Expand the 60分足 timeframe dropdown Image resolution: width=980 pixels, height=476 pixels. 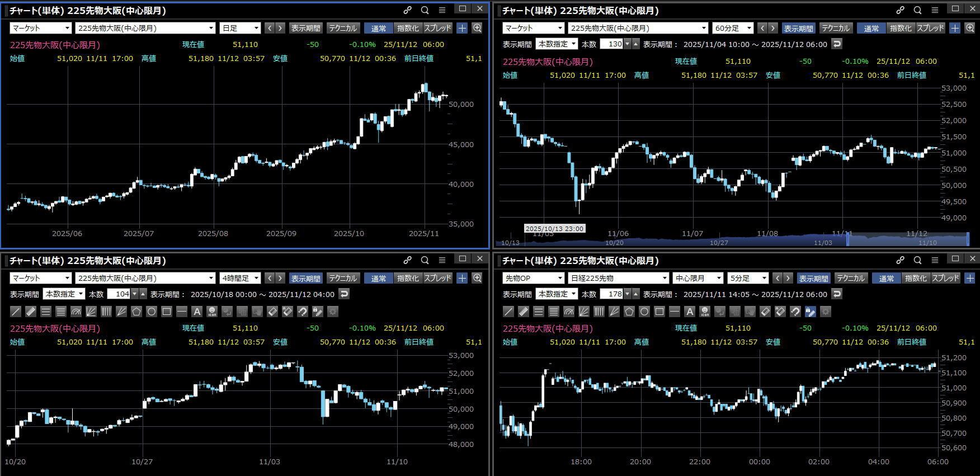[733, 28]
